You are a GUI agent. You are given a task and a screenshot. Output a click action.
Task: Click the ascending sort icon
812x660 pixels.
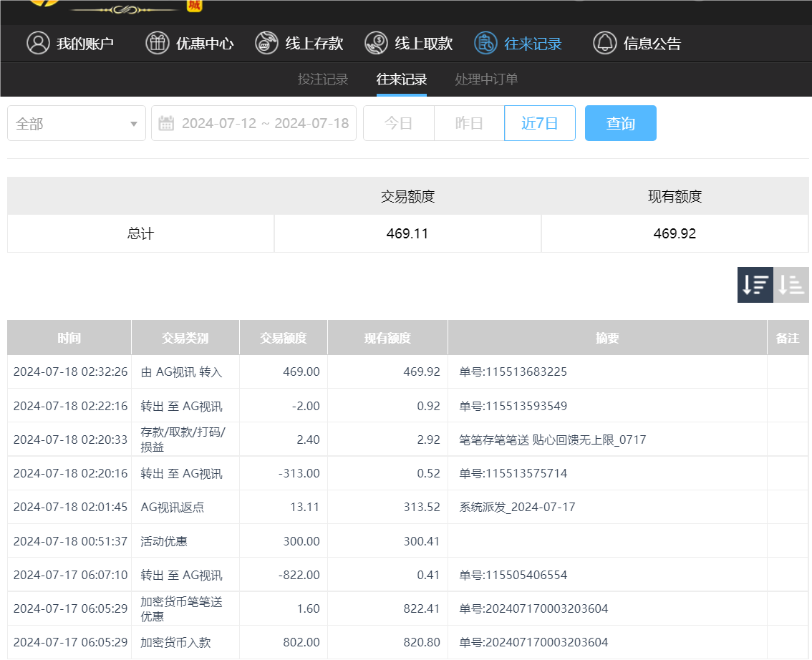coord(791,284)
